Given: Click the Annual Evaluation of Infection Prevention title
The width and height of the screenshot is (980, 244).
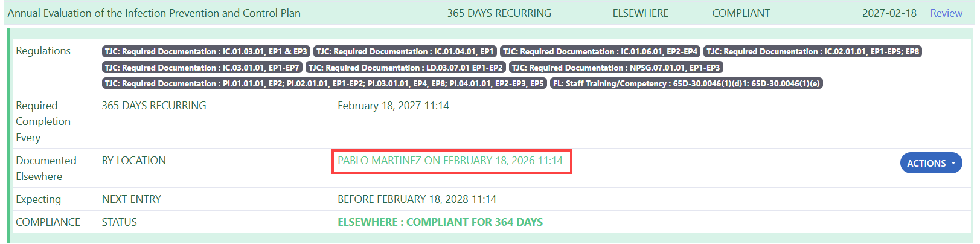Looking at the screenshot, I should (x=154, y=13).
